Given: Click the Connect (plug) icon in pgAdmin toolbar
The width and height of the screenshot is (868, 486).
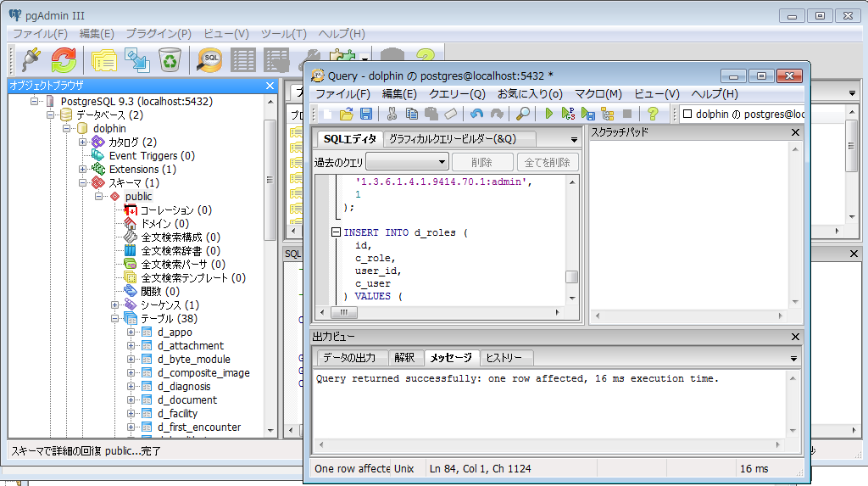Looking at the screenshot, I should click(x=31, y=60).
